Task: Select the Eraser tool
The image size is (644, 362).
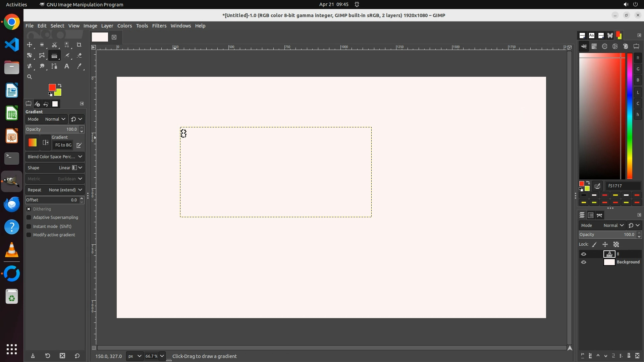Action: (79, 56)
